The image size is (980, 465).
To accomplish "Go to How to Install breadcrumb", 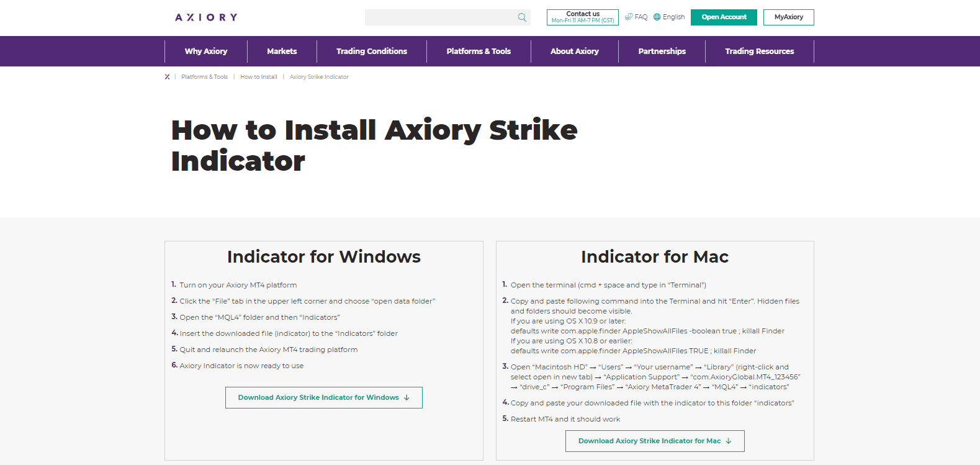I will pyautogui.click(x=259, y=77).
